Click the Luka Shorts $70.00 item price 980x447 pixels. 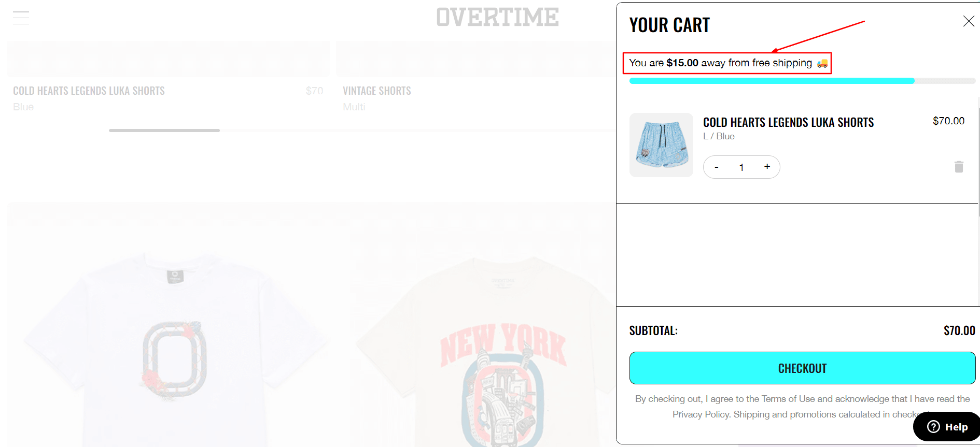[948, 121]
